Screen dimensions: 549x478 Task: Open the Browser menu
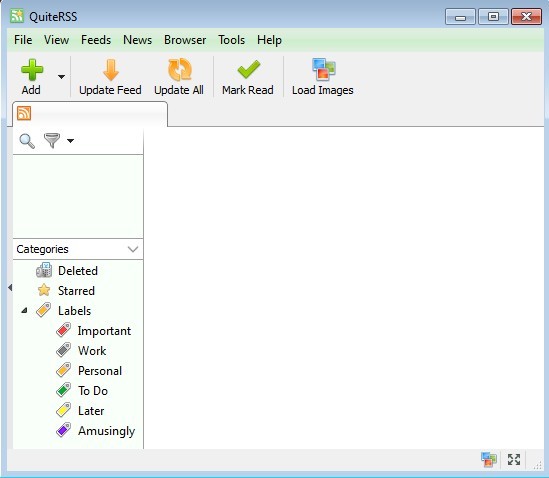(185, 40)
